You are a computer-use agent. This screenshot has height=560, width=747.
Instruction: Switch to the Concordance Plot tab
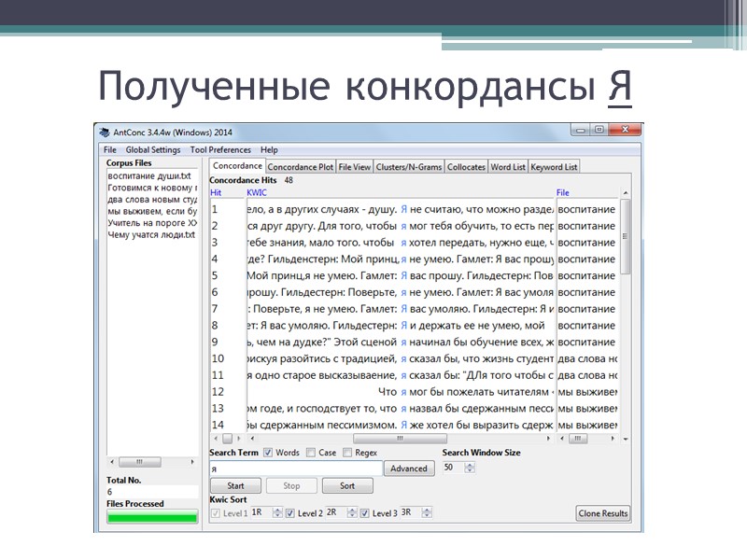303,166
